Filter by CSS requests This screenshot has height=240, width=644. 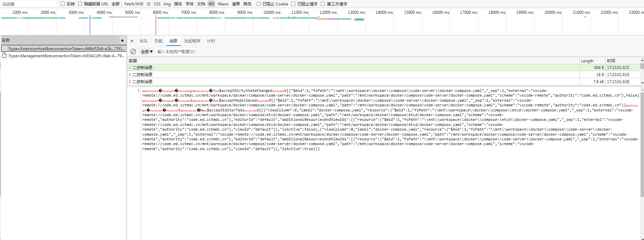[157, 4]
